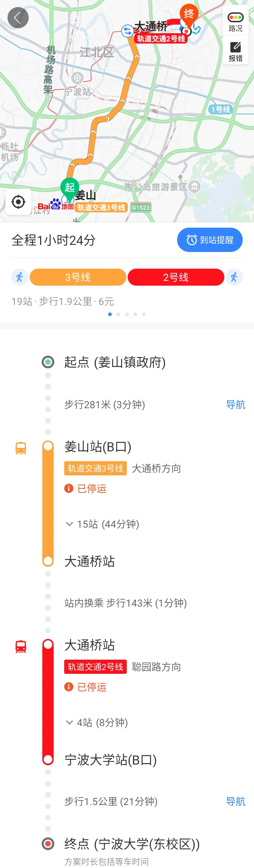
Task: Select the walking icon before 3号线
Action: pyautogui.click(x=20, y=277)
